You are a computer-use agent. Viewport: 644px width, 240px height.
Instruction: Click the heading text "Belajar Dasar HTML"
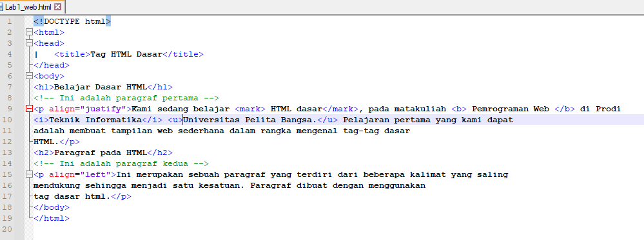pyautogui.click(x=101, y=87)
